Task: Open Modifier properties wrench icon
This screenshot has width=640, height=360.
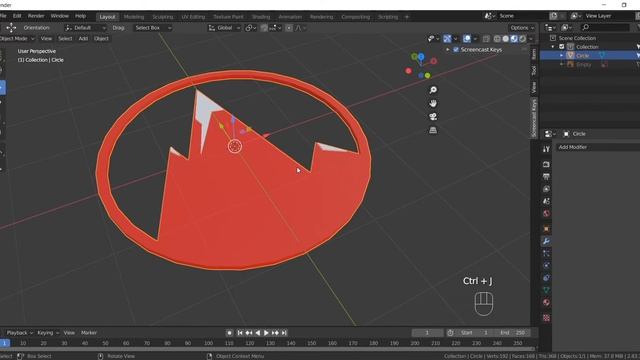Action: pos(546,241)
